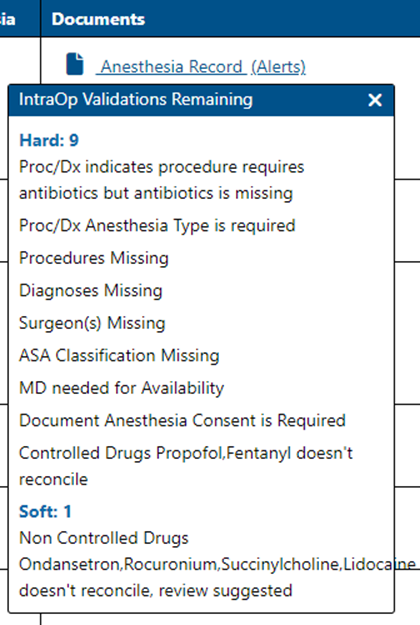Select the Non Controlled Drugs line

[104, 538]
